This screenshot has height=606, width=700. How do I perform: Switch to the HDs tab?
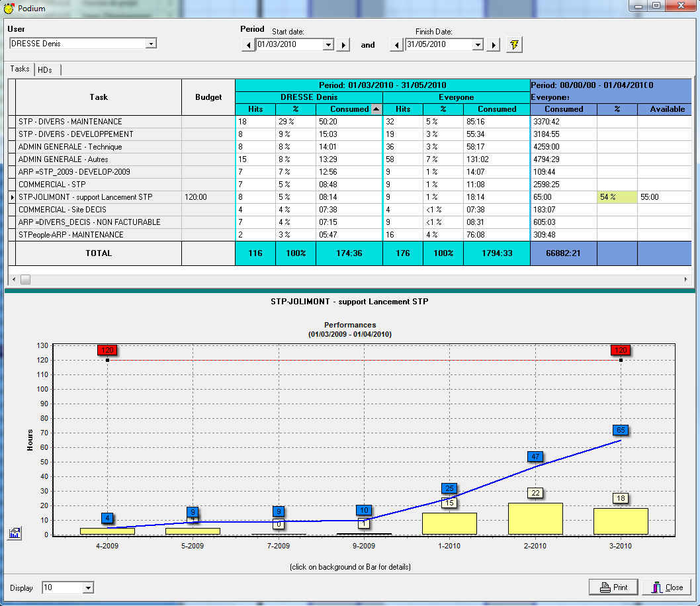(x=45, y=69)
